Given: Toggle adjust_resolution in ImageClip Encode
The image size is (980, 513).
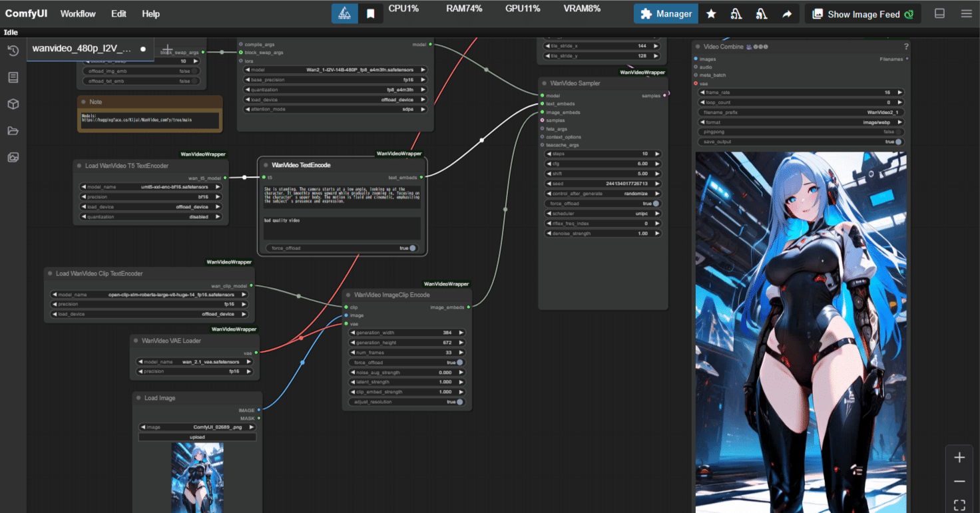Looking at the screenshot, I should pyautogui.click(x=407, y=402).
